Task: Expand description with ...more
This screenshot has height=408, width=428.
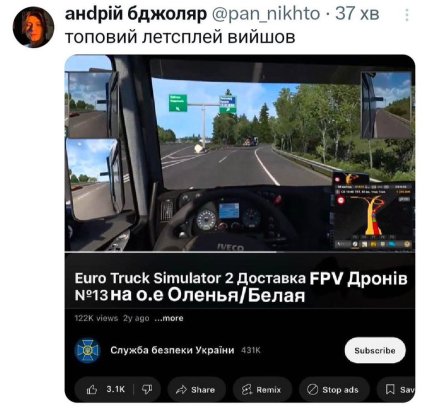Action: coord(169,318)
